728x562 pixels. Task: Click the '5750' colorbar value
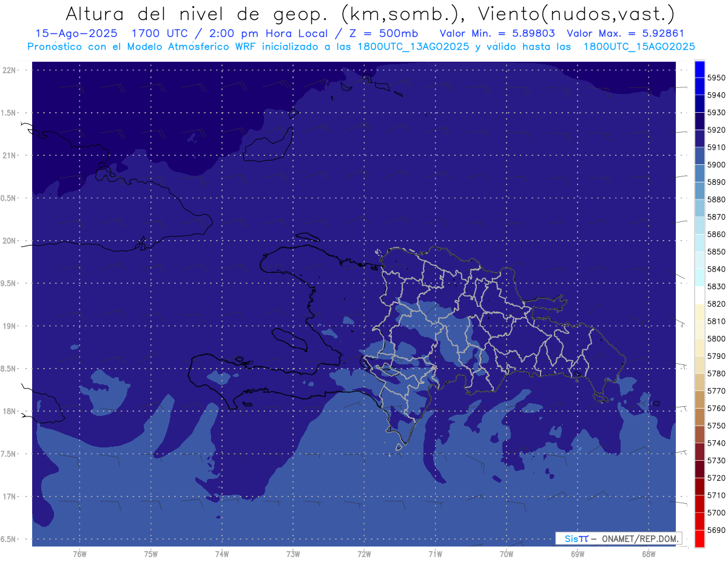tap(716, 426)
